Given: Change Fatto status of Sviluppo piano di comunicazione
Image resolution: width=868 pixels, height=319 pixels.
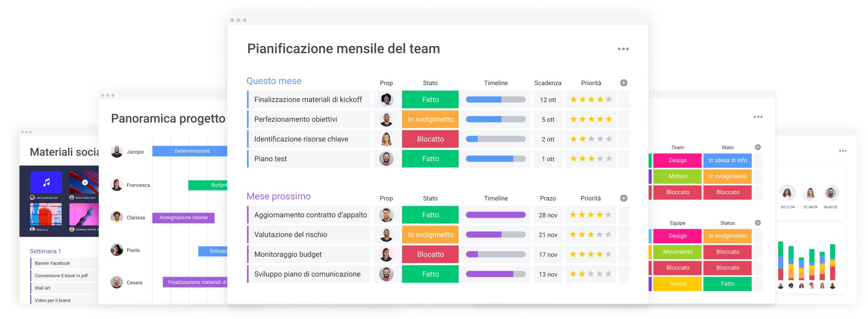Looking at the screenshot, I should pos(430,274).
